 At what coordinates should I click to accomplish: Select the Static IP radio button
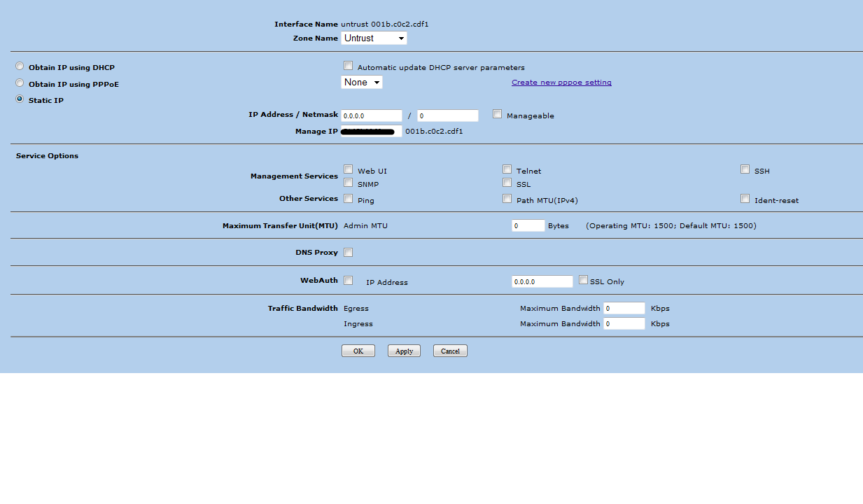point(20,99)
